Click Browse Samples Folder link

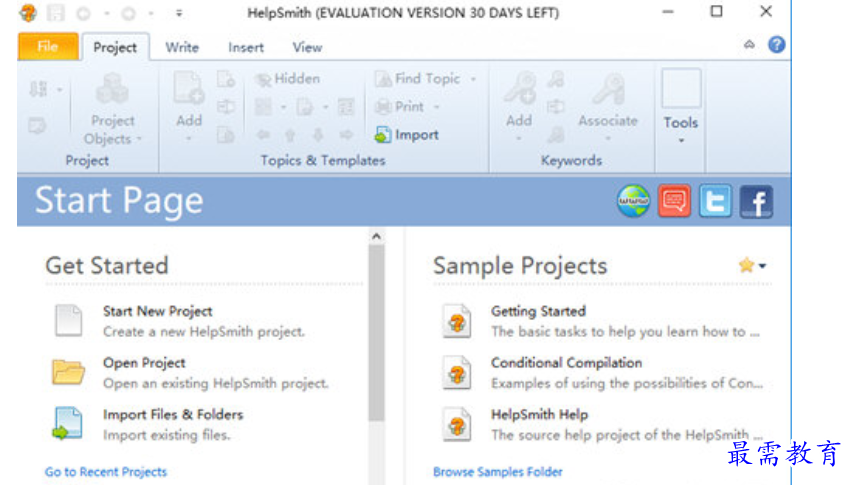[498, 472]
